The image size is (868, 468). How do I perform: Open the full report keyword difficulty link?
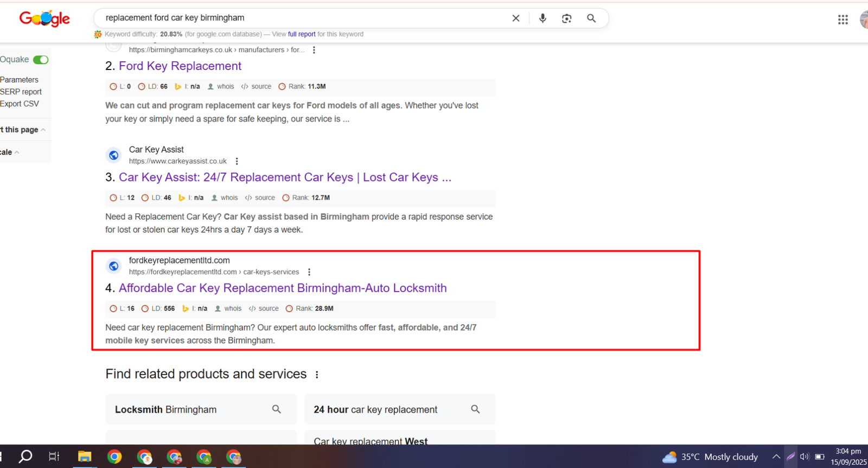point(301,34)
